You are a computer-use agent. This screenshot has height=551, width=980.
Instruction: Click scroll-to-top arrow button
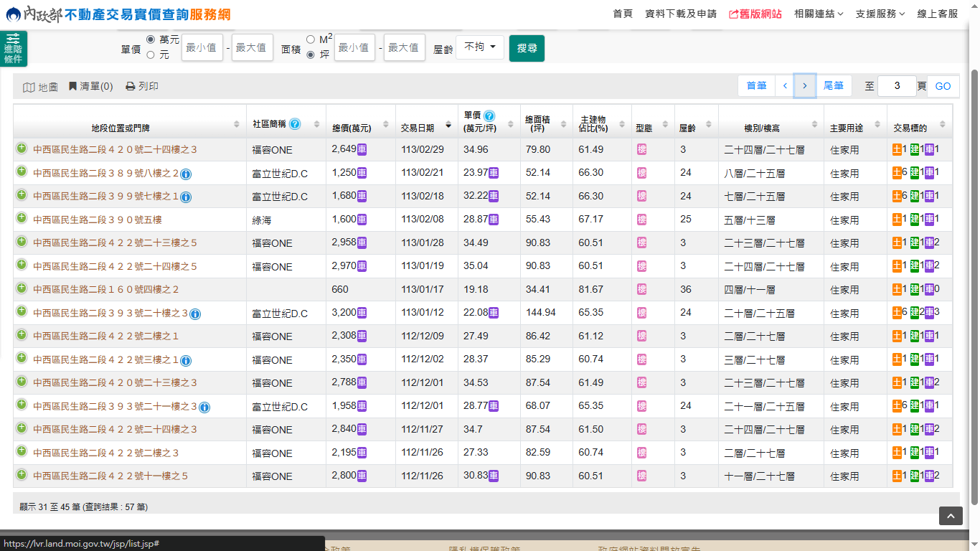coord(951,516)
